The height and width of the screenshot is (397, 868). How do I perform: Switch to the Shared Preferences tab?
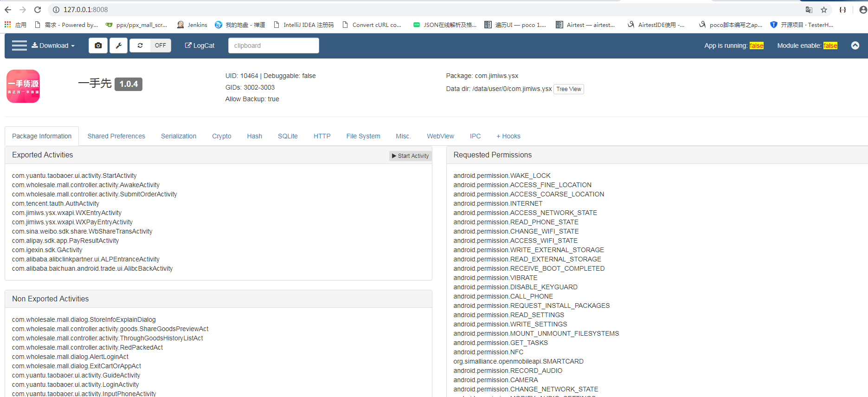pos(116,136)
